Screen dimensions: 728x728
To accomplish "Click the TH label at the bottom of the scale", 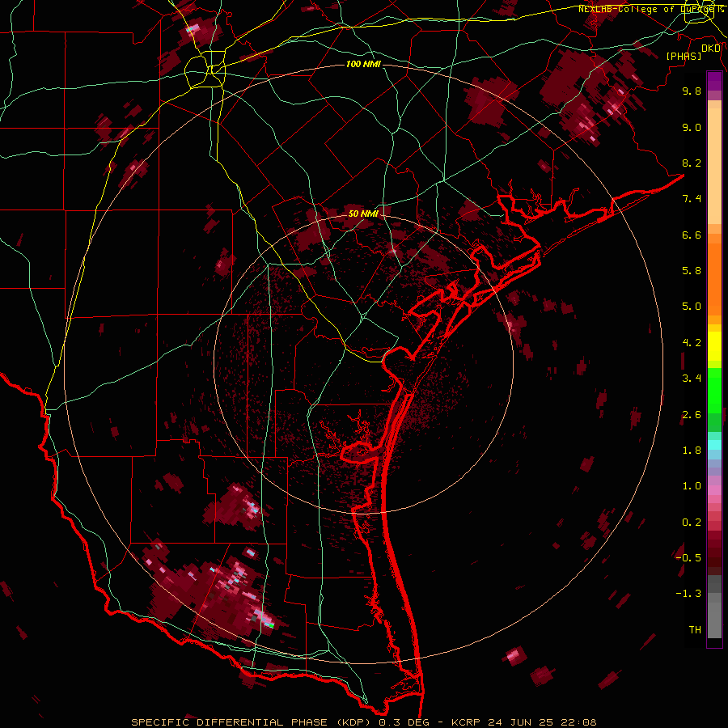I will [x=695, y=630].
